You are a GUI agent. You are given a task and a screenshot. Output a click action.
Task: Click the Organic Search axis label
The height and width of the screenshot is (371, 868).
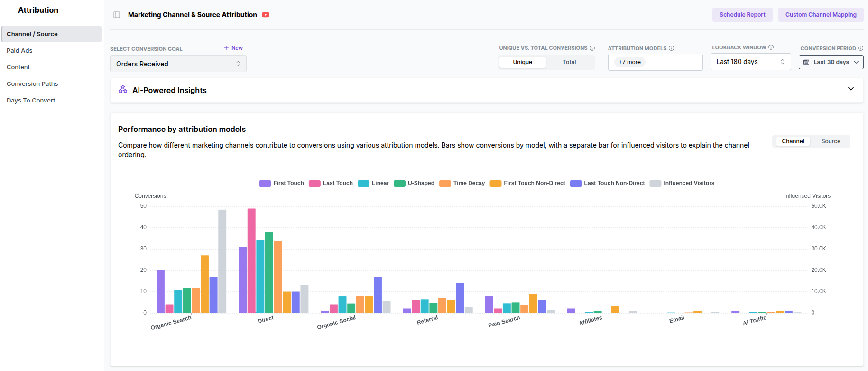click(171, 323)
